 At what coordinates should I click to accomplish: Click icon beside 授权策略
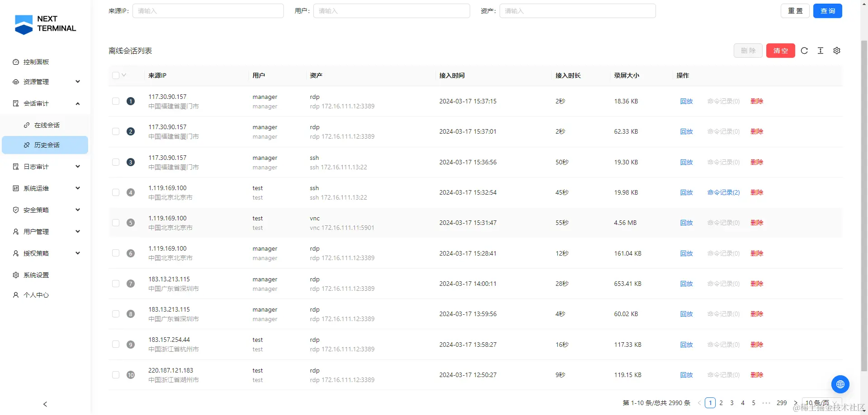click(x=16, y=253)
